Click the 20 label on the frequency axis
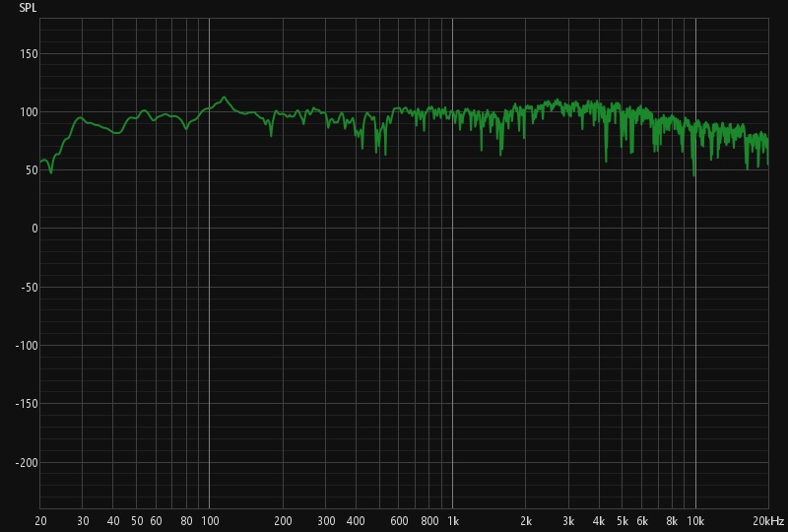 click(x=40, y=521)
